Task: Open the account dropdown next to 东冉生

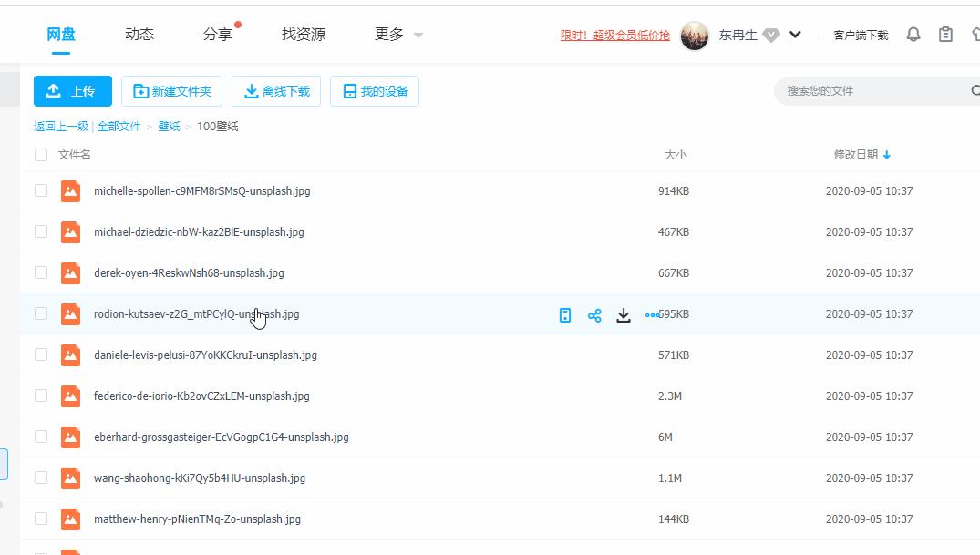Action: pos(794,34)
